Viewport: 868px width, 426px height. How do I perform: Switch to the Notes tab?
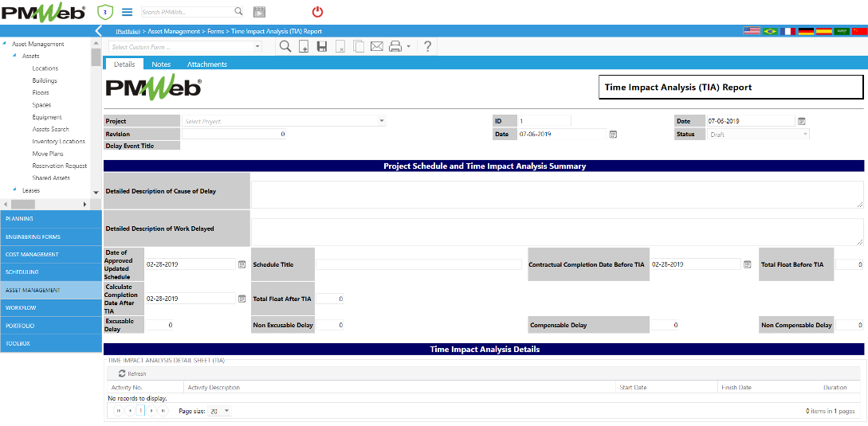click(161, 64)
